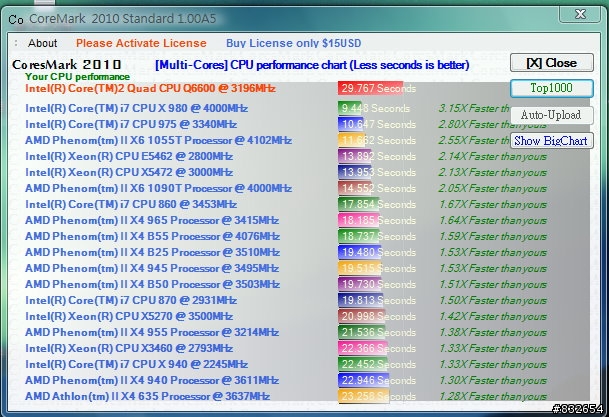Click the 20.998 Seconds bar

(362, 316)
